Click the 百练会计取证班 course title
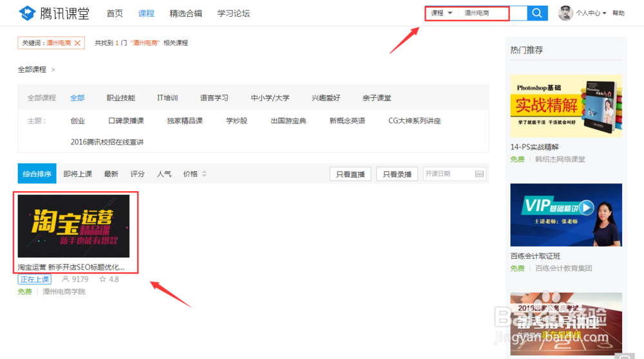The height and width of the screenshot is (359, 644). click(x=535, y=256)
